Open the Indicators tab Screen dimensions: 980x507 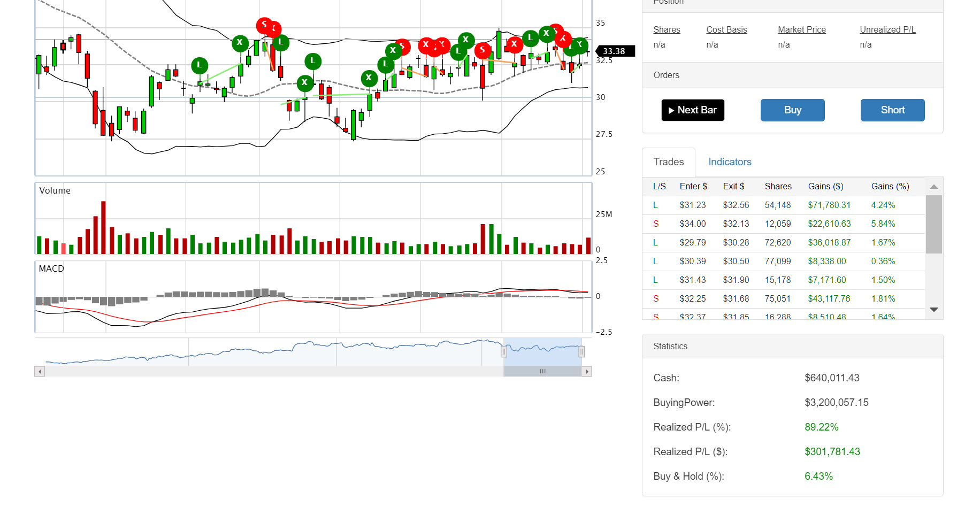(x=730, y=162)
